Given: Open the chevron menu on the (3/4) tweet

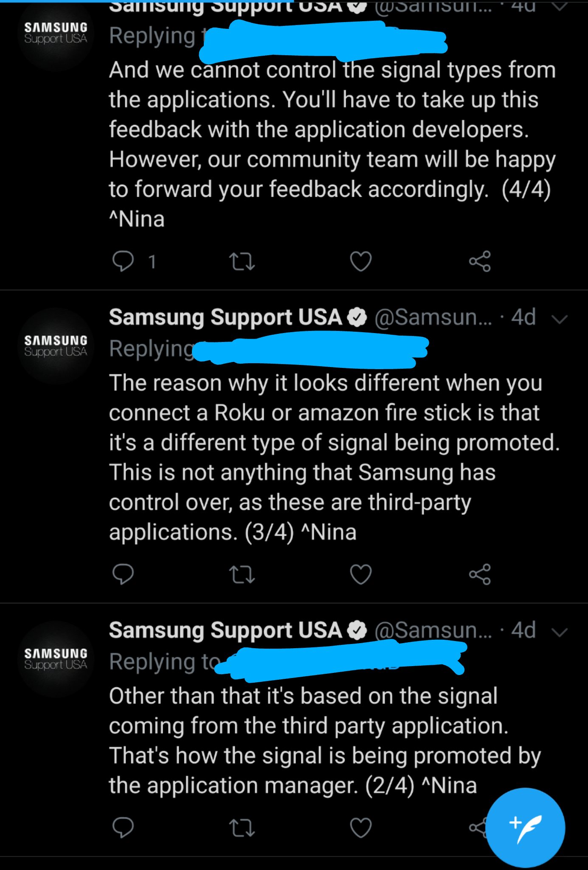Looking at the screenshot, I should click(x=560, y=319).
